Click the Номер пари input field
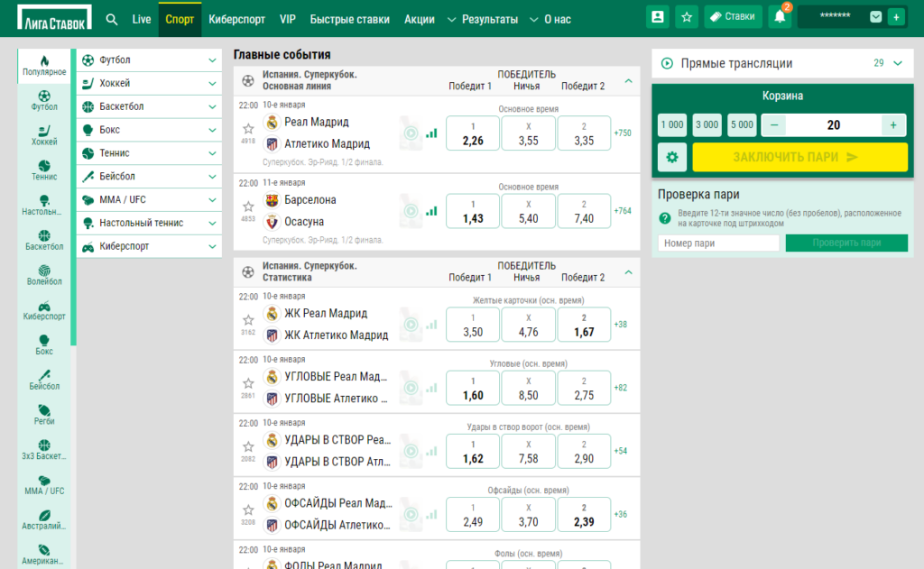Viewport: 924px width, 569px height. coord(718,243)
